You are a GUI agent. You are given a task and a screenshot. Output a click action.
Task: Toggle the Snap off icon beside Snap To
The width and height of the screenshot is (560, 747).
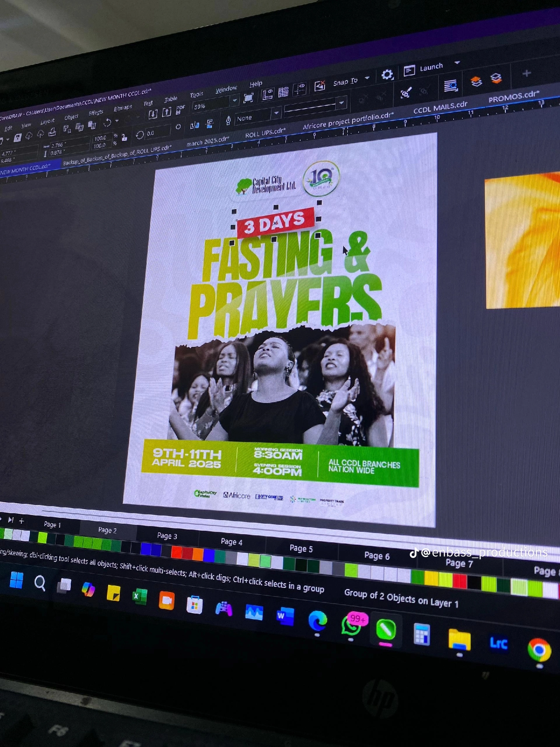click(320, 85)
